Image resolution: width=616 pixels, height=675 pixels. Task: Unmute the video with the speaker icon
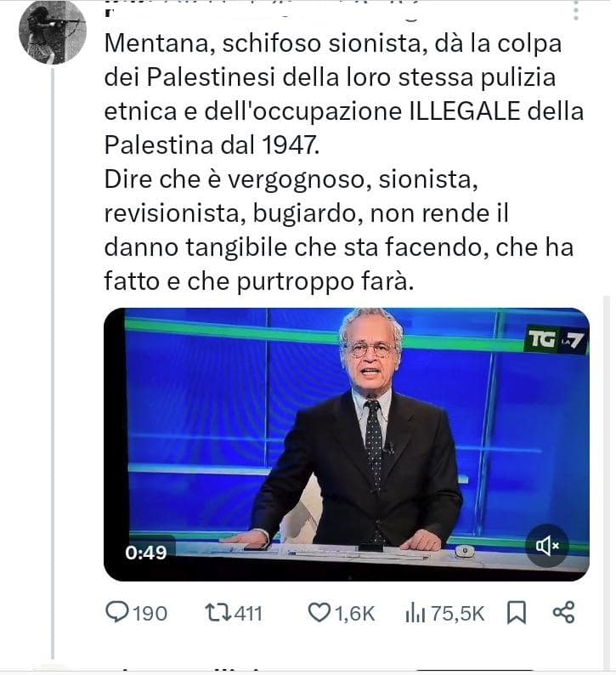tap(546, 546)
